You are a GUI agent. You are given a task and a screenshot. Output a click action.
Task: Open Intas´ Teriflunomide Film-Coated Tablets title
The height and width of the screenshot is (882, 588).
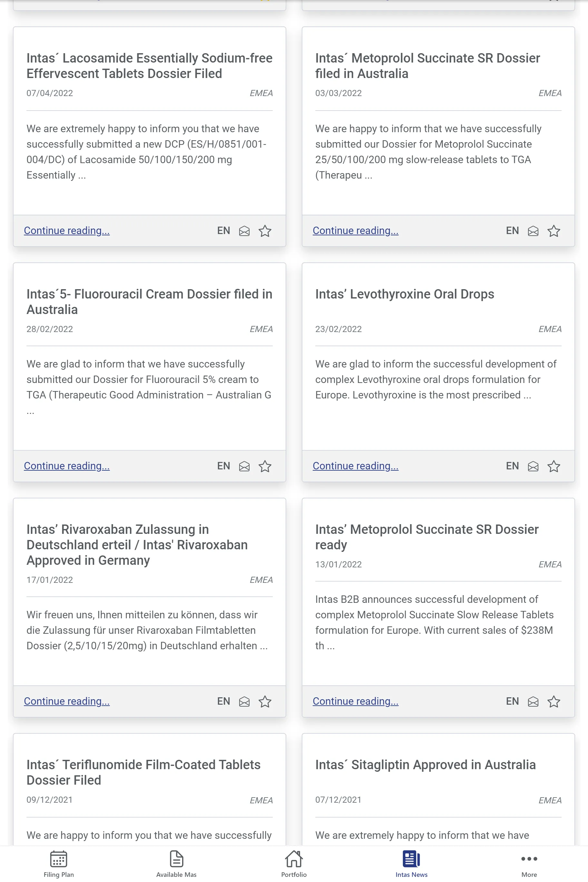click(143, 772)
